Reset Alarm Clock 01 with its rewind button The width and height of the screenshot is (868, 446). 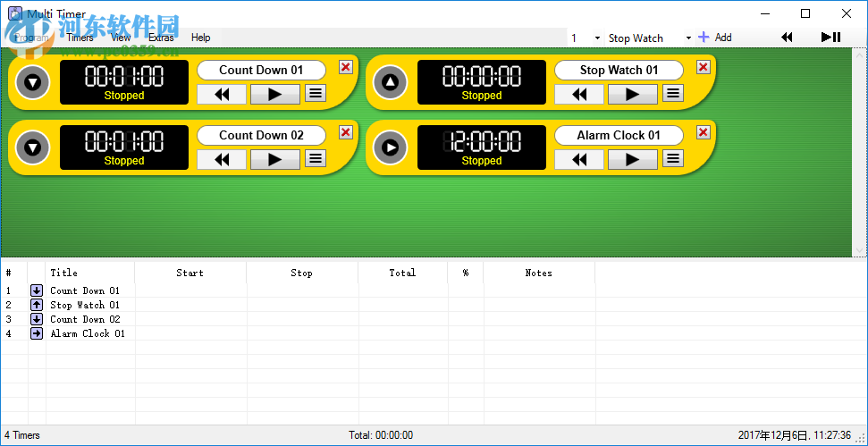click(x=579, y=159)
